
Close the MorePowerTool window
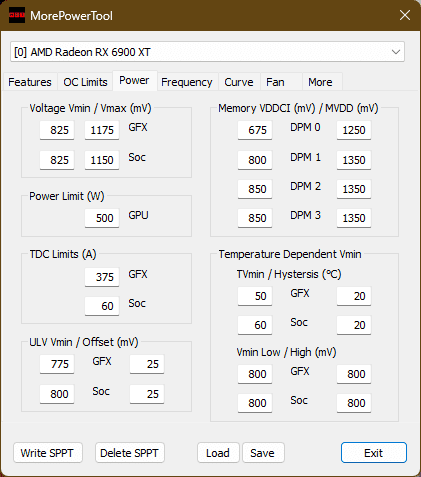[405, 15]
